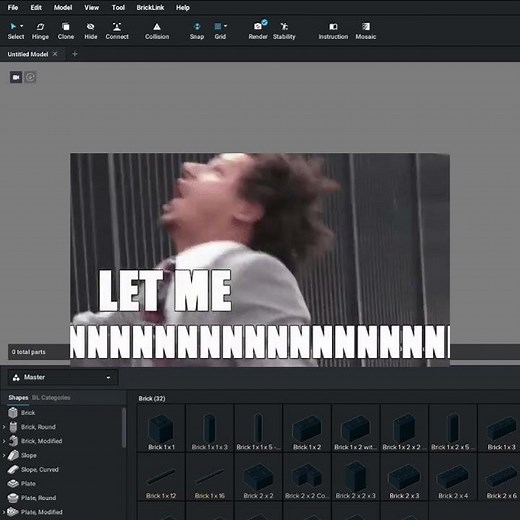This screenshot has height=520, width=520.
Task: Pick the Brick 2 x 3 part
Action: pos(404,477)
